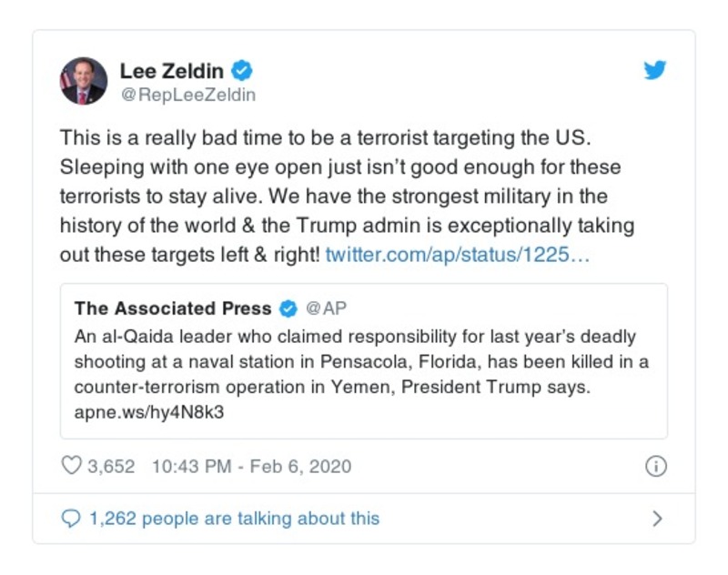This screenshot has width=728, height=575.
Task: Open the tweet info icon
Action: coord(655,467)
